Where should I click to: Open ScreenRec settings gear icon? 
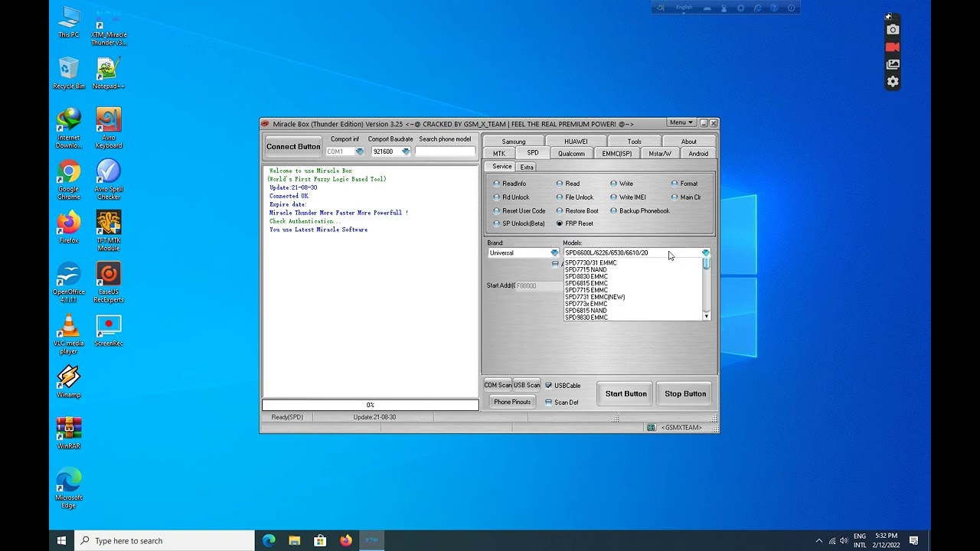tap(893, 82)
